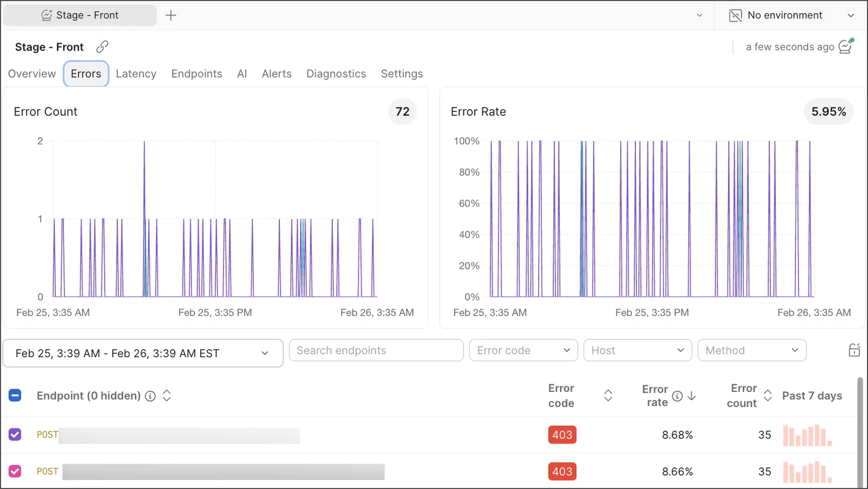Image resolution: width=868 pixels, height=489 pixels.
Task: Open the Host filter dropdown
Action: 637,350
